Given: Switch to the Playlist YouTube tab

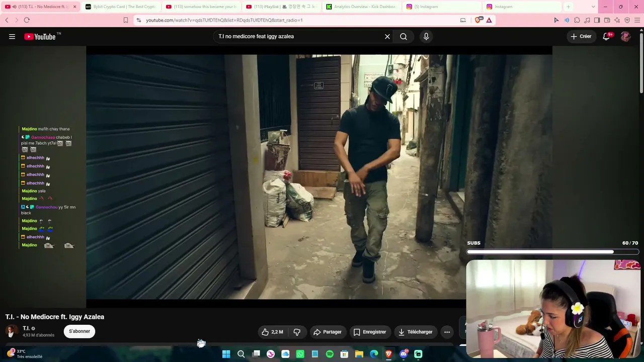Looking at the screenshot, I should tap(282, 7).
